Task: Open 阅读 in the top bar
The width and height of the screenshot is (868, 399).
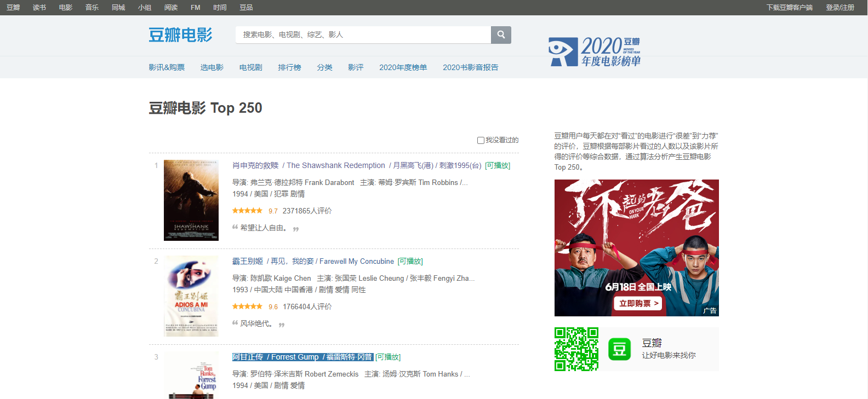Action: pos(171,8)
